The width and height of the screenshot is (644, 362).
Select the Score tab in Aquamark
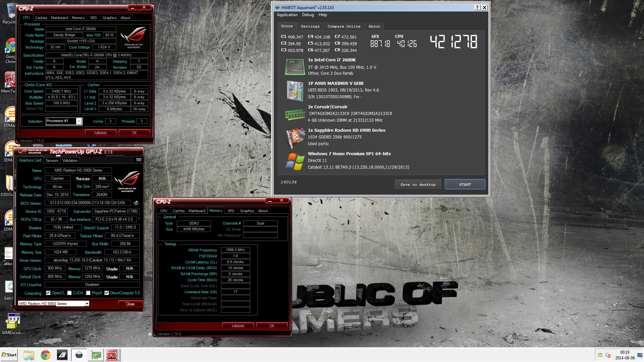[x=287, y=26]
